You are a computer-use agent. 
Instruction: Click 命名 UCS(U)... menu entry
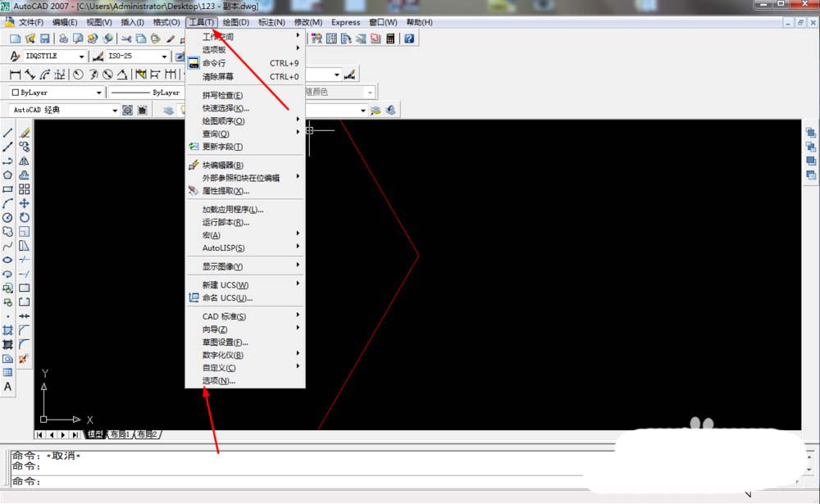tap(245, 298)
